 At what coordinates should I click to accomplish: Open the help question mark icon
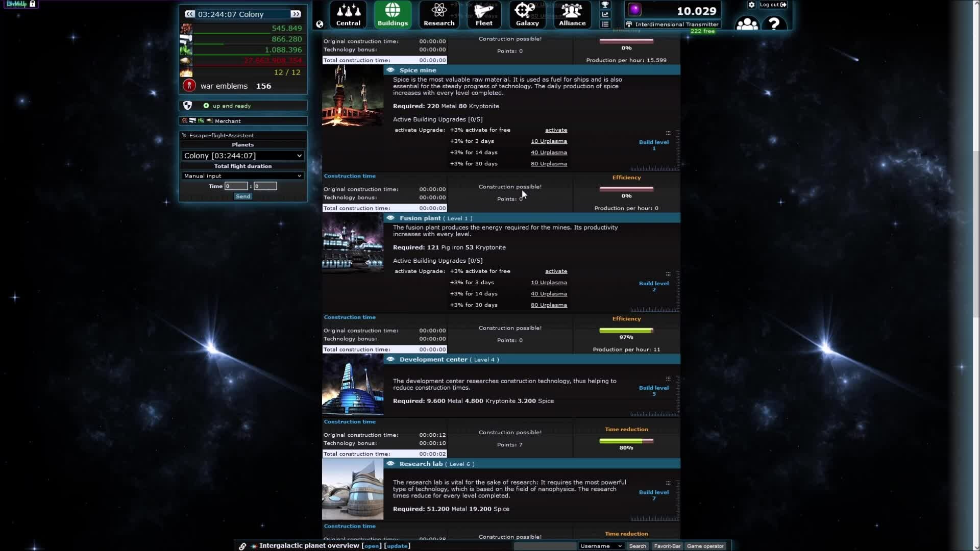pos(774,23)
